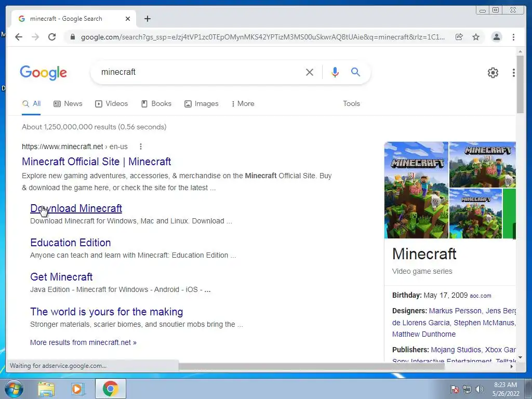
Task: Click the horizontal scrollbar right arrow
Action: 512,366
